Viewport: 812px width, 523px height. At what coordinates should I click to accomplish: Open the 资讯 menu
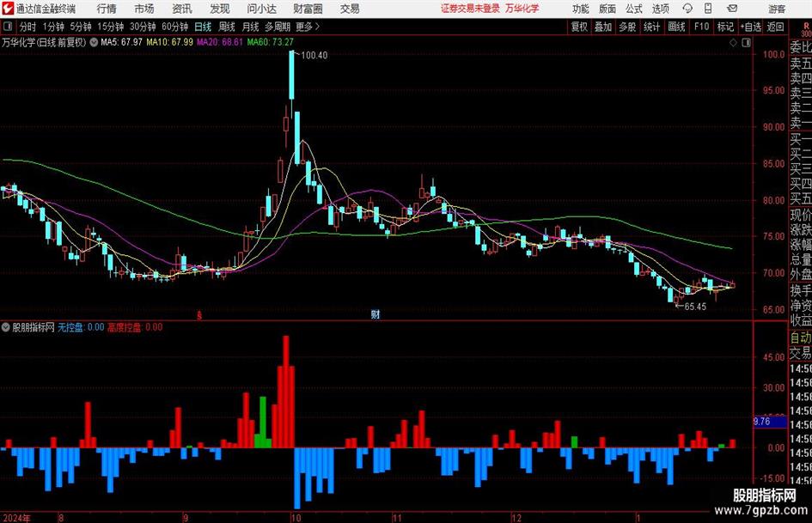pos(182,9)
